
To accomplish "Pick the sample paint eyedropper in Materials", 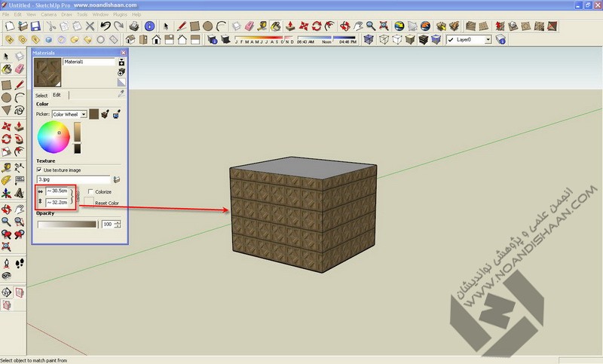I will coord(121,94).
